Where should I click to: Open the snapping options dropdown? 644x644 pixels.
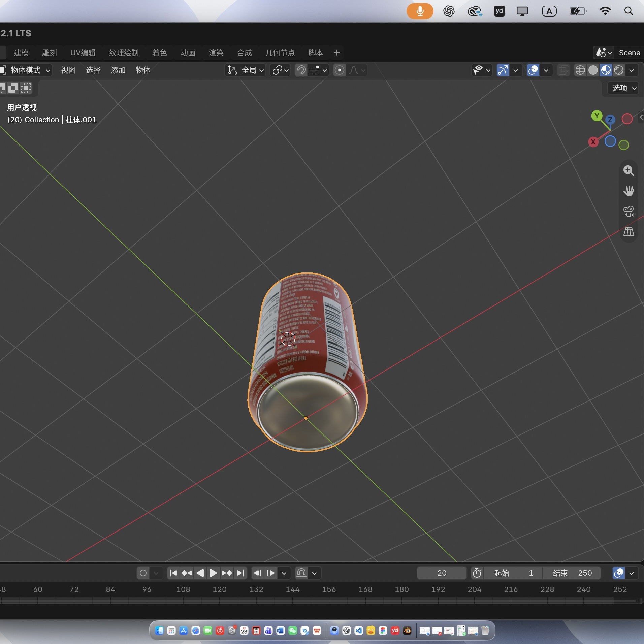pyautogui.click(x=319, y=70)
